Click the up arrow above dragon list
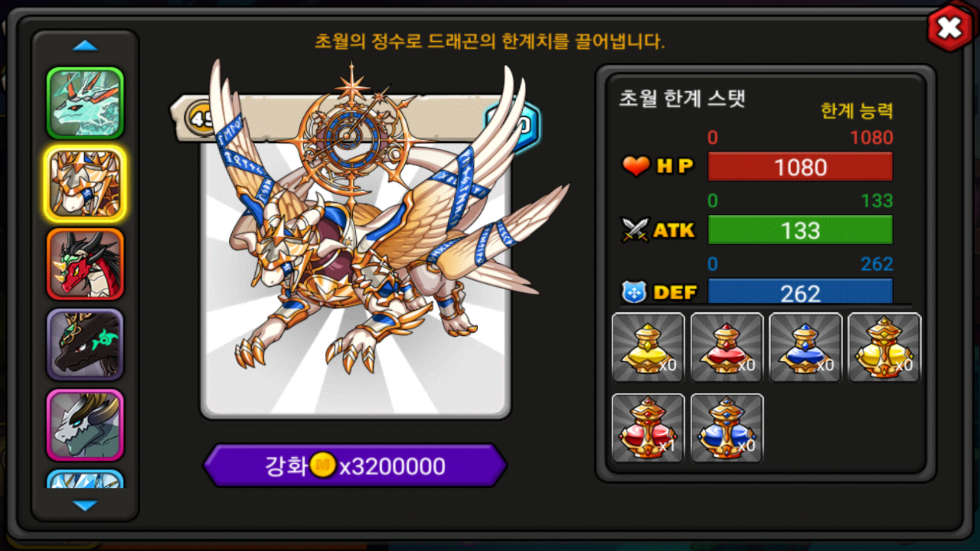 (85, 46)
